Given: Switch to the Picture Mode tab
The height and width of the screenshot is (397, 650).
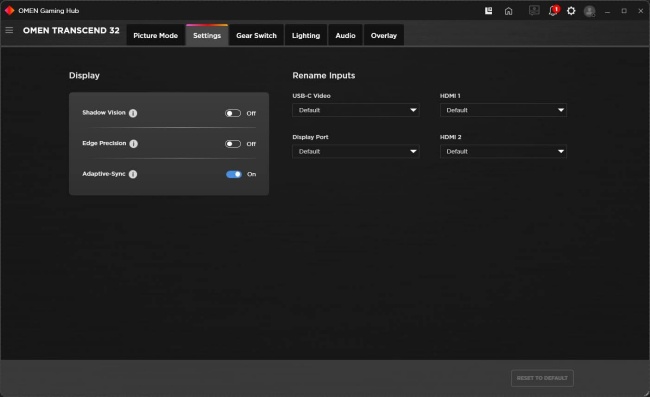Looking at the screenshot, I should (155, 35).
